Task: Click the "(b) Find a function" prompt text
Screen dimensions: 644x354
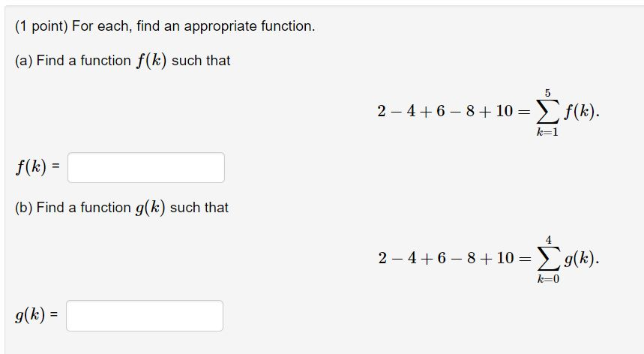Action: 73,208
